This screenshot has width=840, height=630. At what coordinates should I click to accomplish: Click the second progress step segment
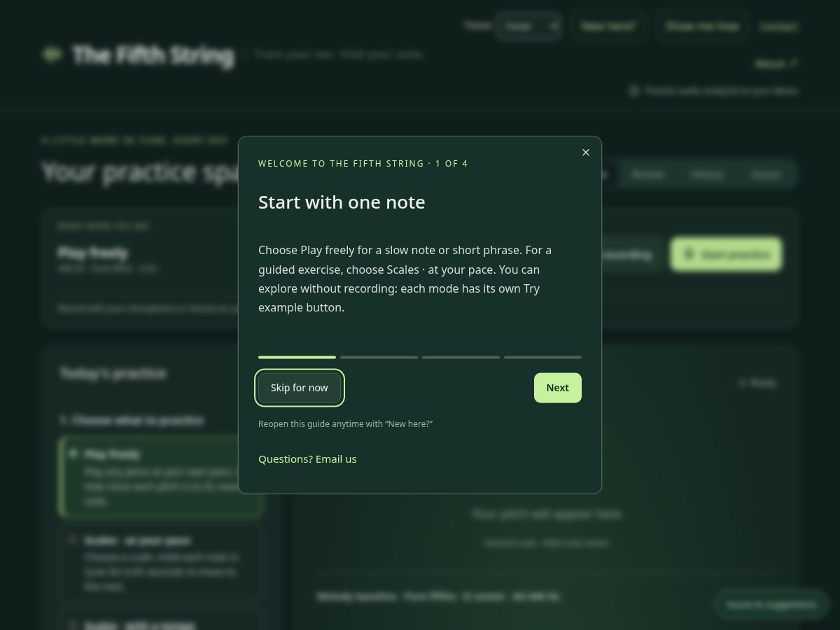(x=379, y=357)
